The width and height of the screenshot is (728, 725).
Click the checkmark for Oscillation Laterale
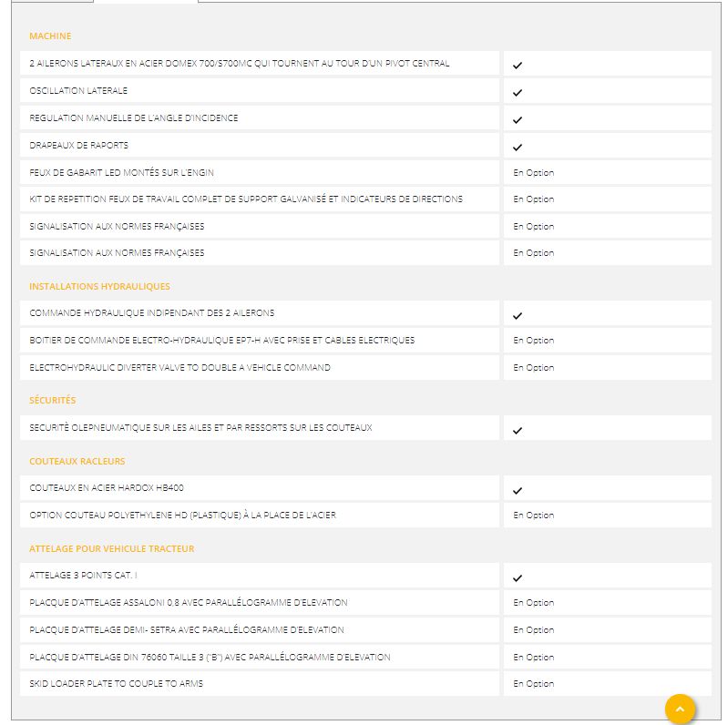coord(517,93)
